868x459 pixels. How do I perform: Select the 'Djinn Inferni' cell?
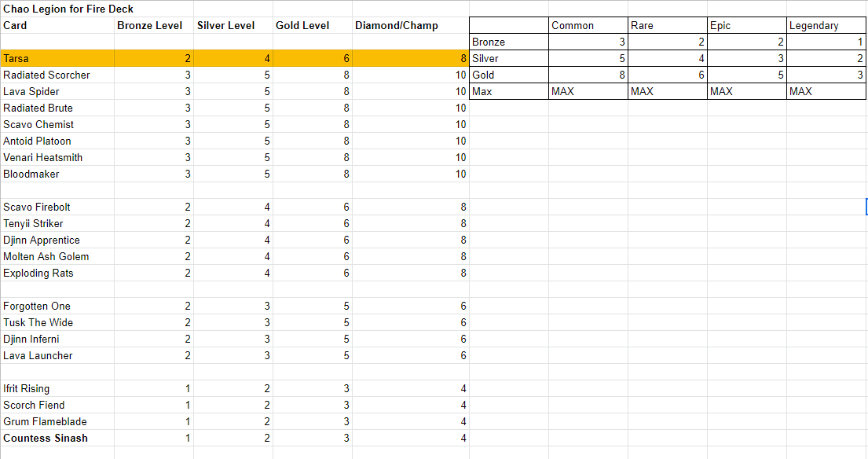coord(57,339)
